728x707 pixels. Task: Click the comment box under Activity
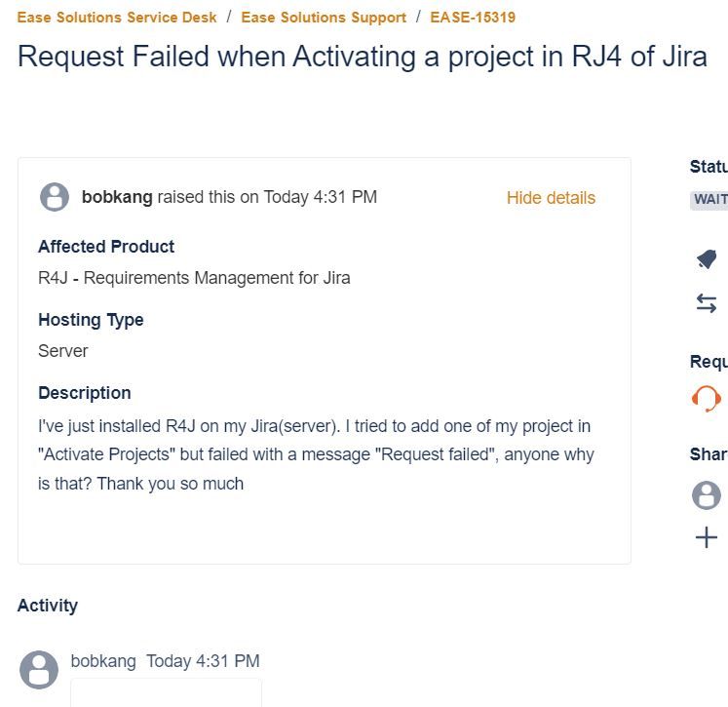pyautogui.click(x=167, y=692)
